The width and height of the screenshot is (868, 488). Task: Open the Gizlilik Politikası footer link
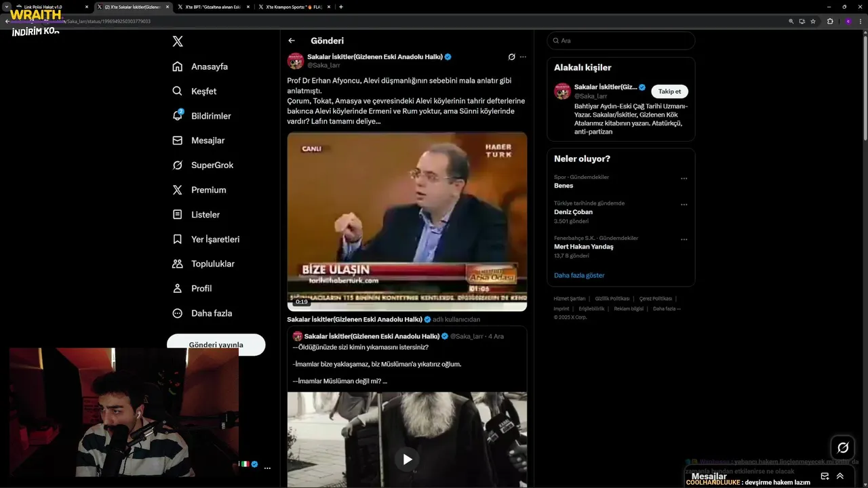tap(612, 299)
